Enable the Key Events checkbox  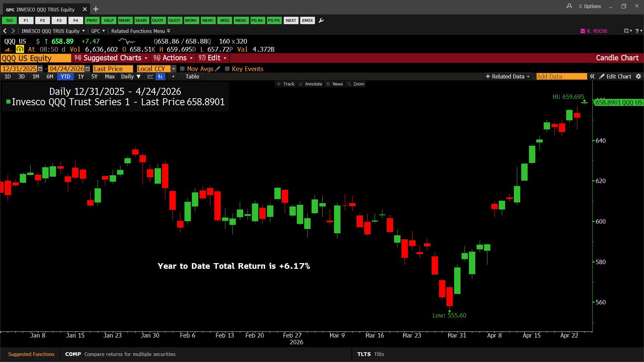click(x=227, y=69)
